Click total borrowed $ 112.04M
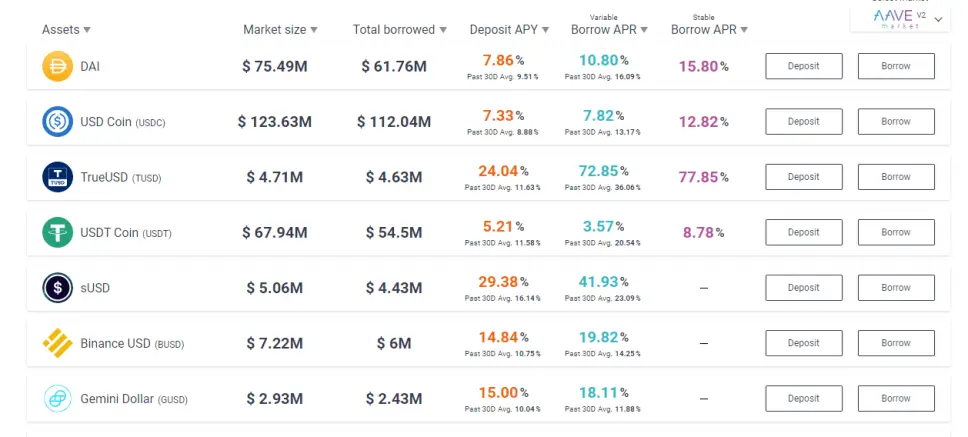Screen dimensions: 968x437 pyautogui.click(x=394, y=122)
